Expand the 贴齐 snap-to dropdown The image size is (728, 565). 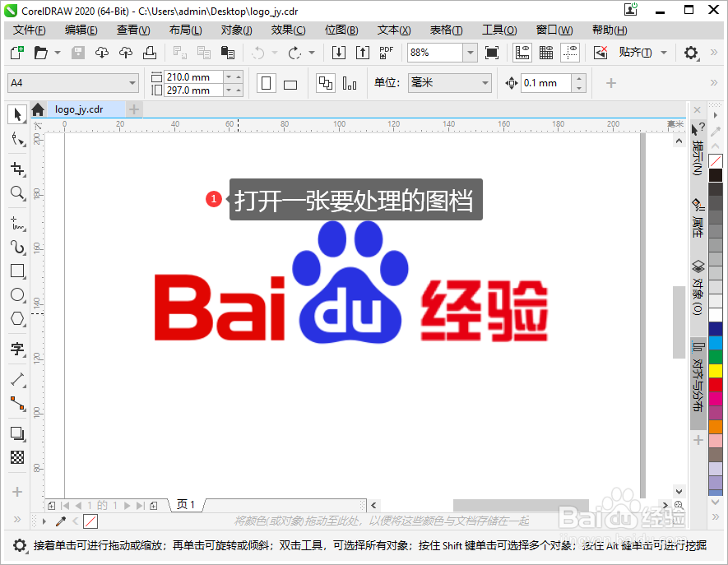[664, 53]
